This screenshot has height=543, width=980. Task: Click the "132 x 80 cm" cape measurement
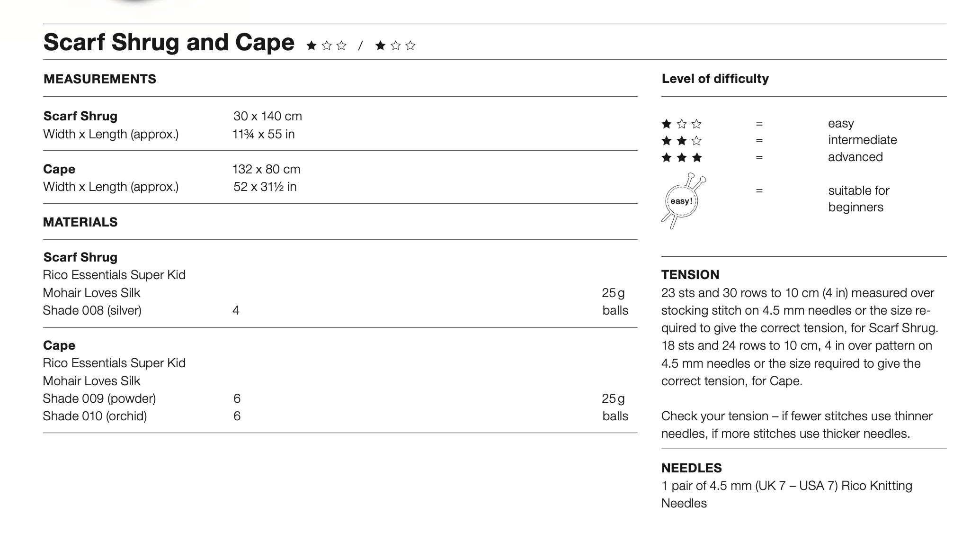[x=266, y=169]
